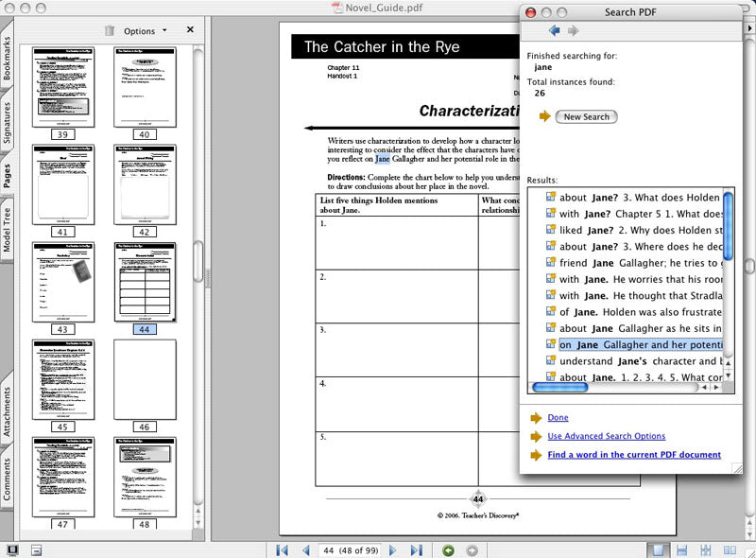Delete selected page using trash icon
The image size is (756, 558).
point(110,31)
